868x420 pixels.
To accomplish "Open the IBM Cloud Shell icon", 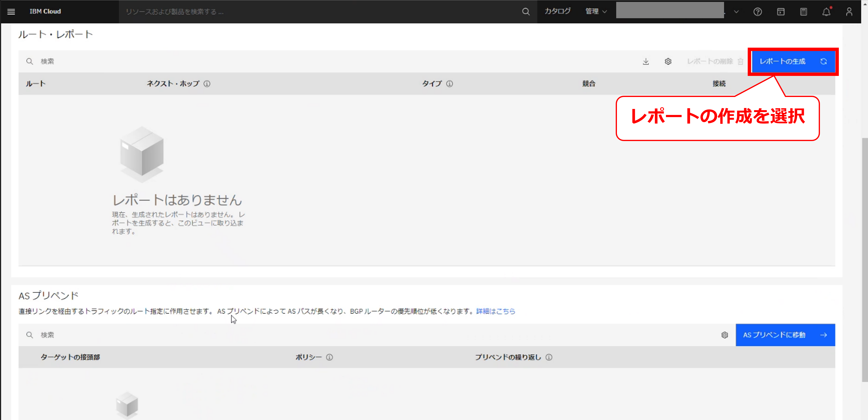I will pyautogui.click(x=781, y=12).
